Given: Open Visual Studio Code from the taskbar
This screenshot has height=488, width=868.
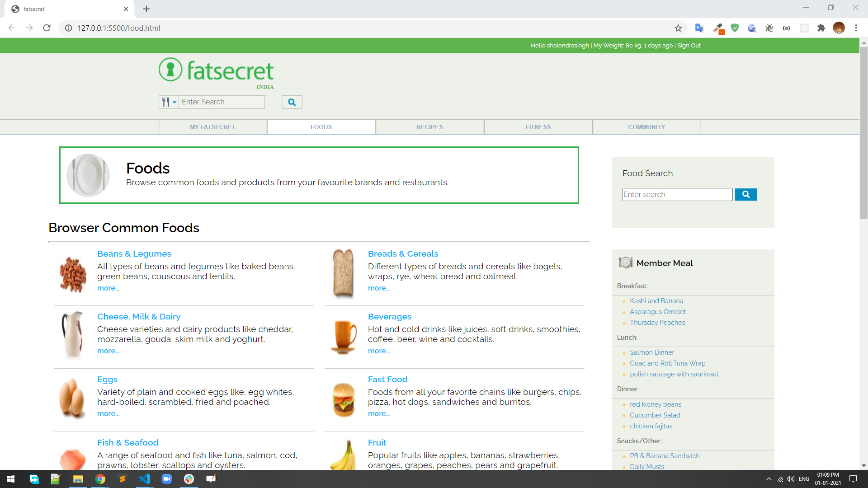Looking at the screenshot, I should coord(145,479).
